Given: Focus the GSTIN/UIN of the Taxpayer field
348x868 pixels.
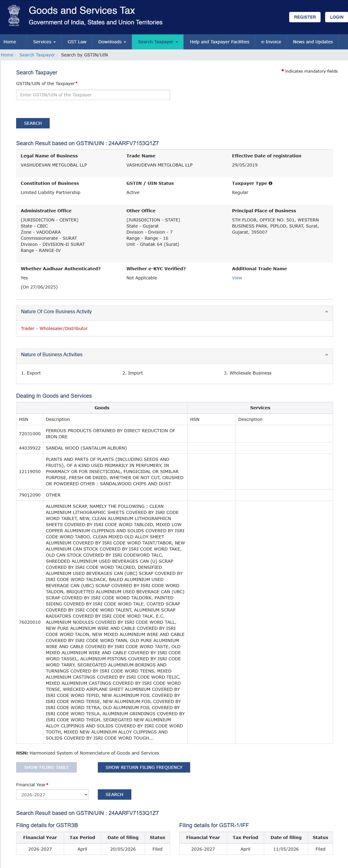Looking at the screenshot, I should pyautogui.click(x=93, y=95).
